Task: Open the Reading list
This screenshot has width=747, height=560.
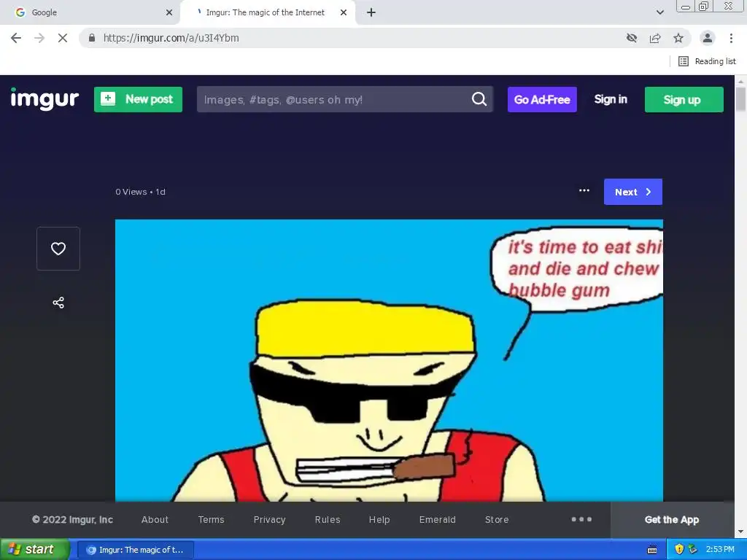Action: pos(707,61)
